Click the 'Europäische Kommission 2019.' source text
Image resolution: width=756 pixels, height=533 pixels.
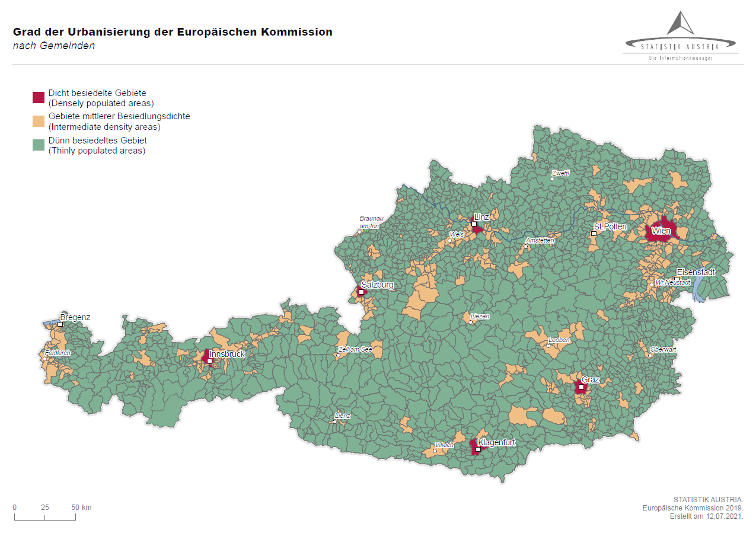pyautogui.click(x=693, y=508)
